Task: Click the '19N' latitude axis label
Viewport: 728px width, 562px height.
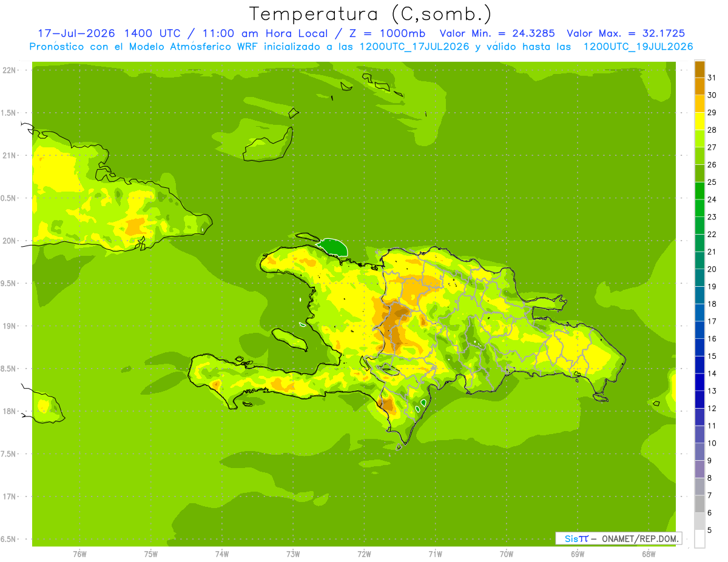Action: [10, 326]
